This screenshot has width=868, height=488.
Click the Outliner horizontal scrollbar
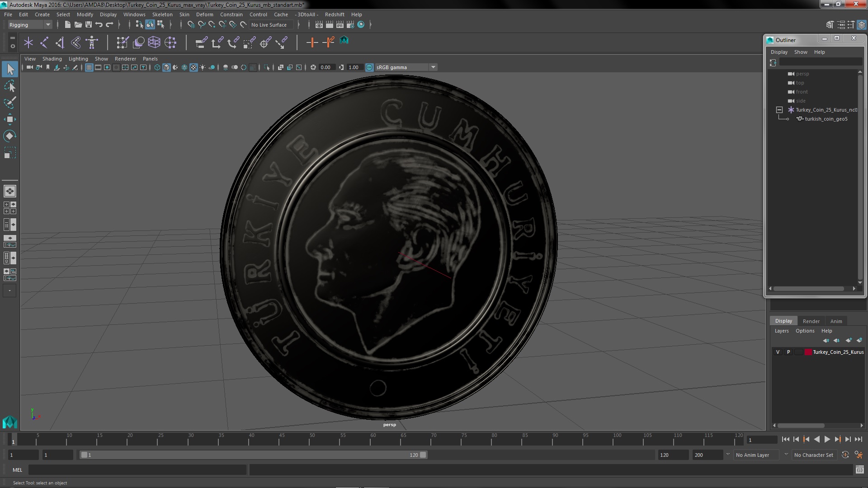pyautogui.click(x=809, y=288)
